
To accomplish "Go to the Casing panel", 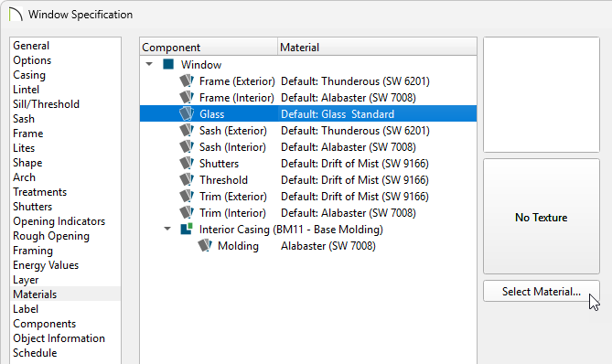I will 29,75.
